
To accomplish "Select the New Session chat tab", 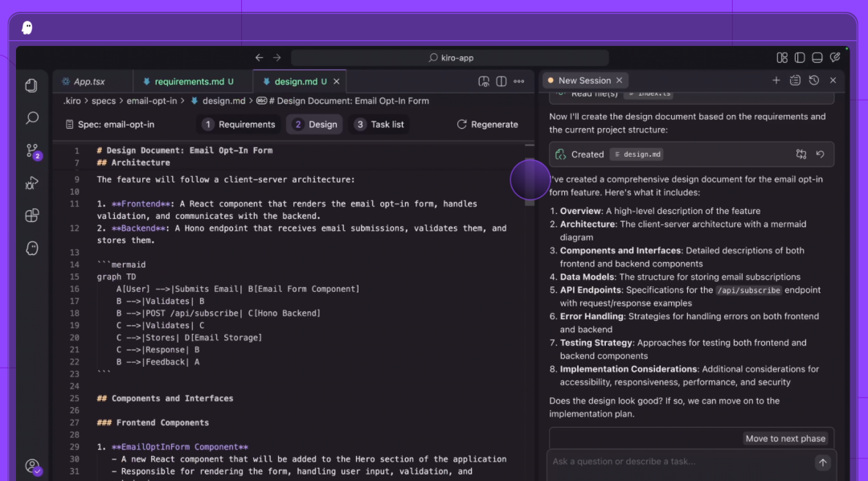I will click(x=584, y=80).
